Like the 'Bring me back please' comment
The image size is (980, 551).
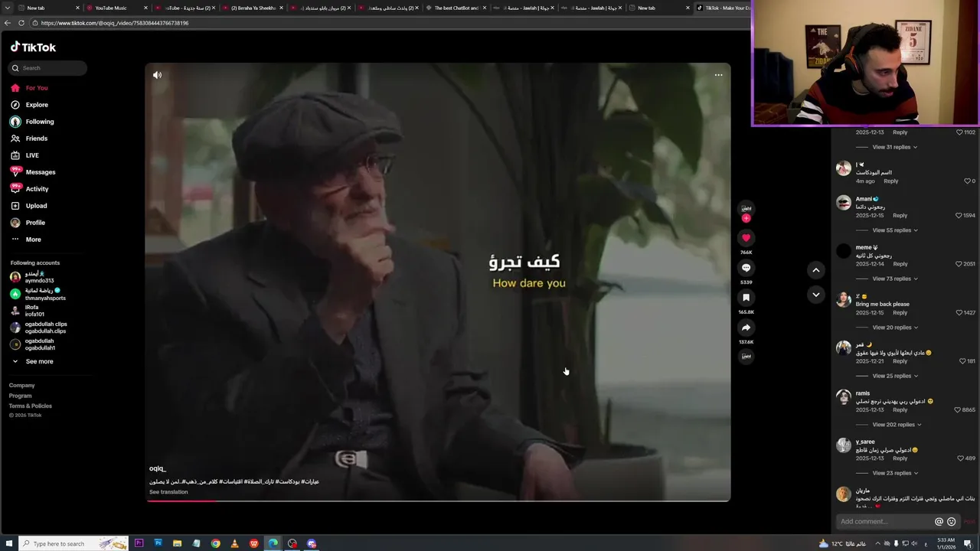pyautogui.click(x=959, y=313)
